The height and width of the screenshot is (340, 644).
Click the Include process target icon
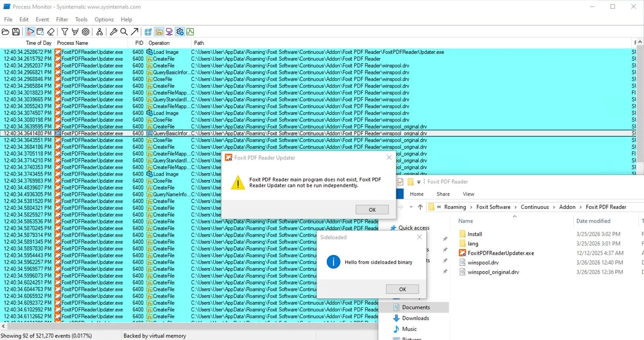[x=86, y=32]
